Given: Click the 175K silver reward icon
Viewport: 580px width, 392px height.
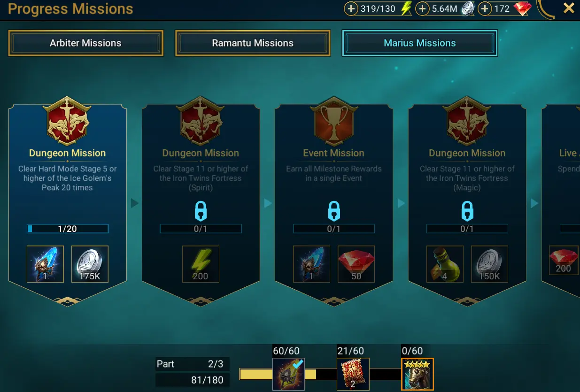Looking at the screenshot, I should pyautogui.click(x=90, y=264).
